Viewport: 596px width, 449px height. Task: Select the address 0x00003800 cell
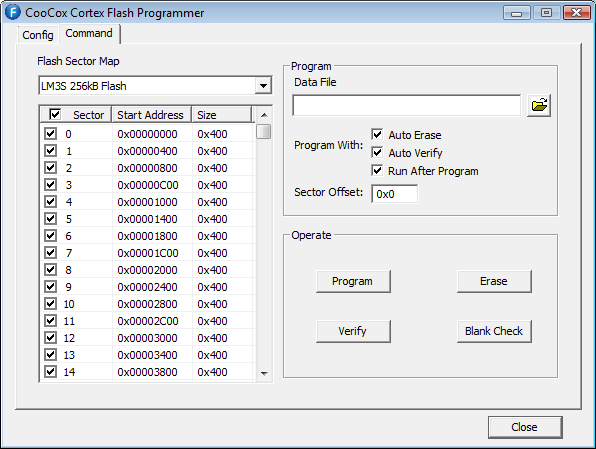[x=147, y=372]
